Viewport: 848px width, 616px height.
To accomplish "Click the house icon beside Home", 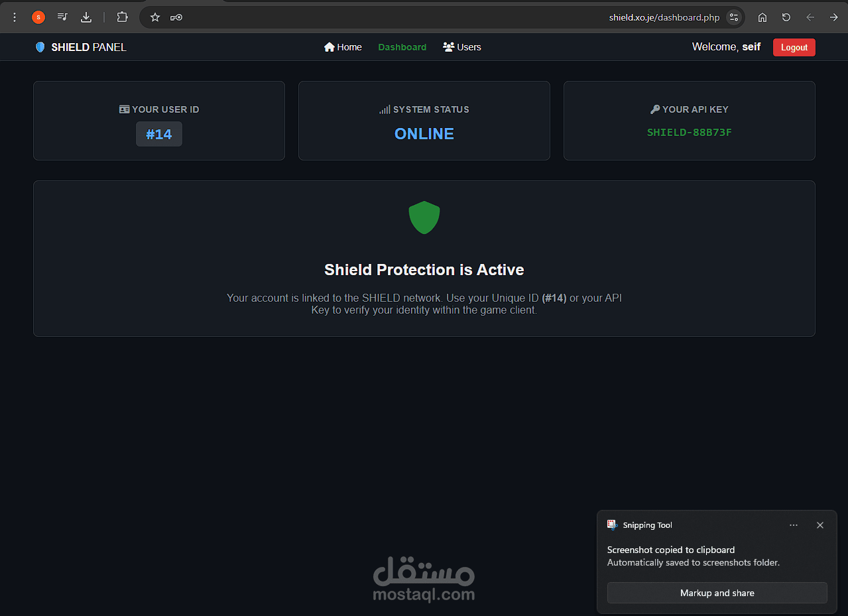I will pos(329,47).
